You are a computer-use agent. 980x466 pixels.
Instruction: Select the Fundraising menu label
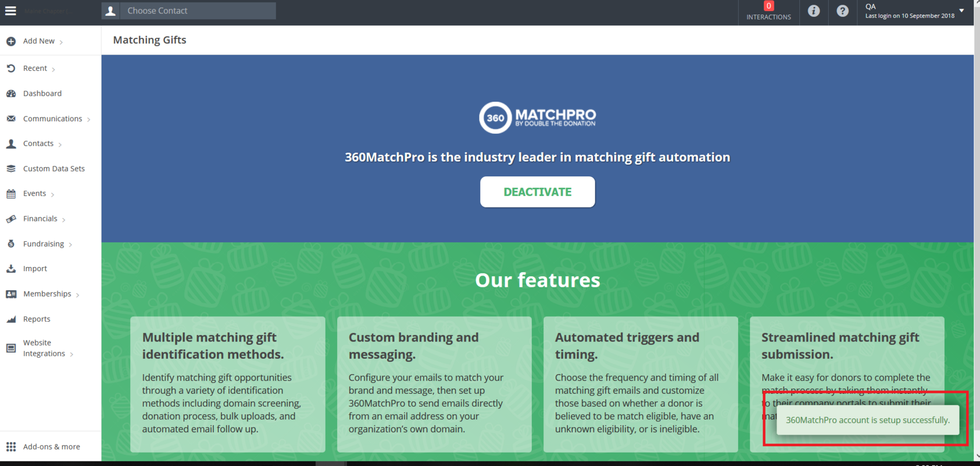click(x=44, y=244)
